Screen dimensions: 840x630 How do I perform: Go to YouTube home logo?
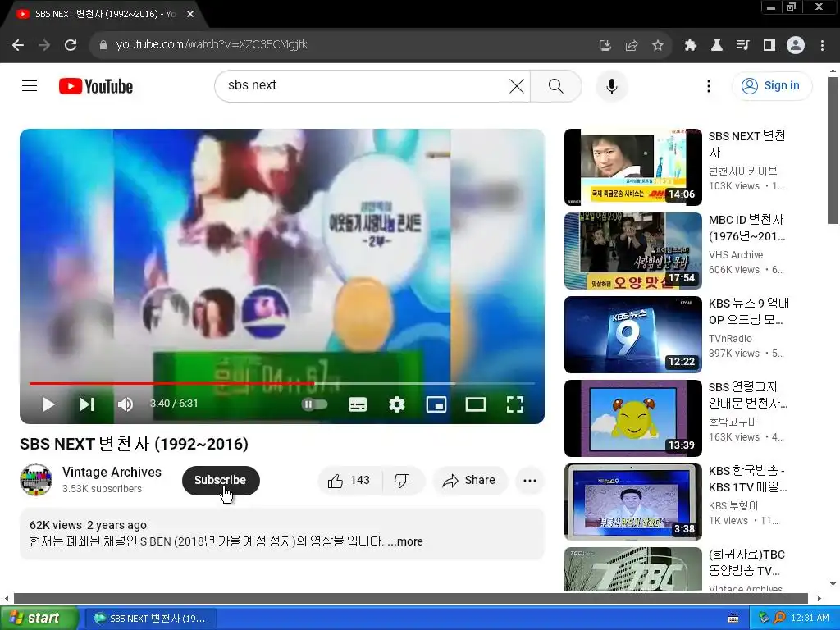(96, 86)
